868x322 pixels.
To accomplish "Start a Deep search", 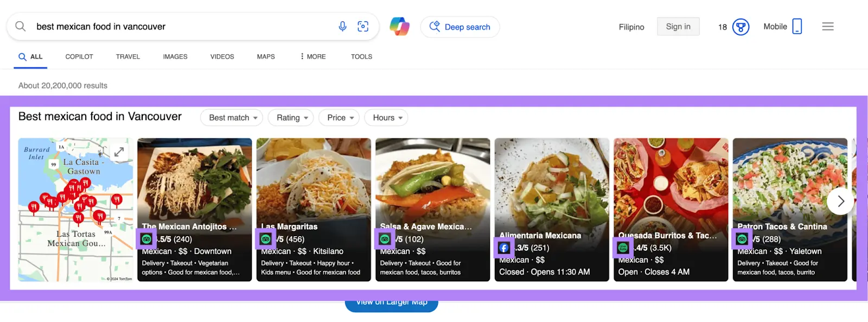I will pos(460,27).
